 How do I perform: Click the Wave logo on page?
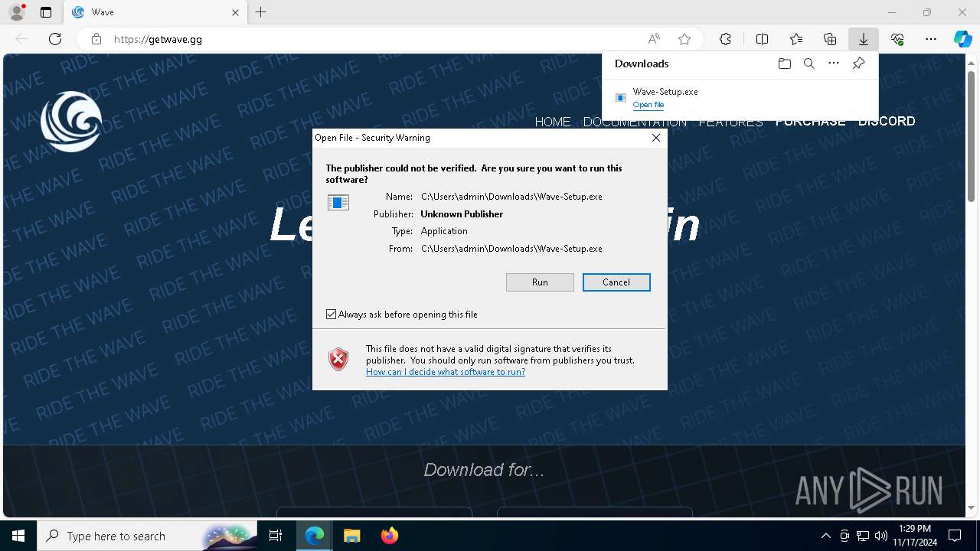coord(71,121)
